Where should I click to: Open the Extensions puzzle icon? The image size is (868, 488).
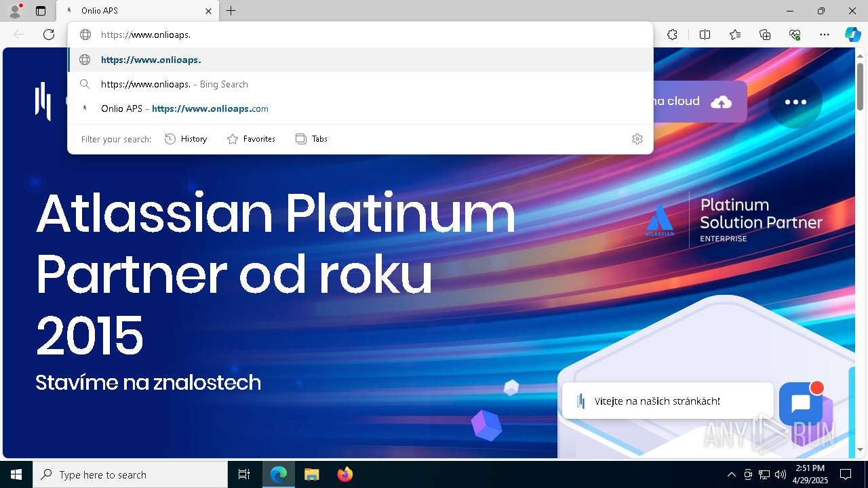coord(672,35)
